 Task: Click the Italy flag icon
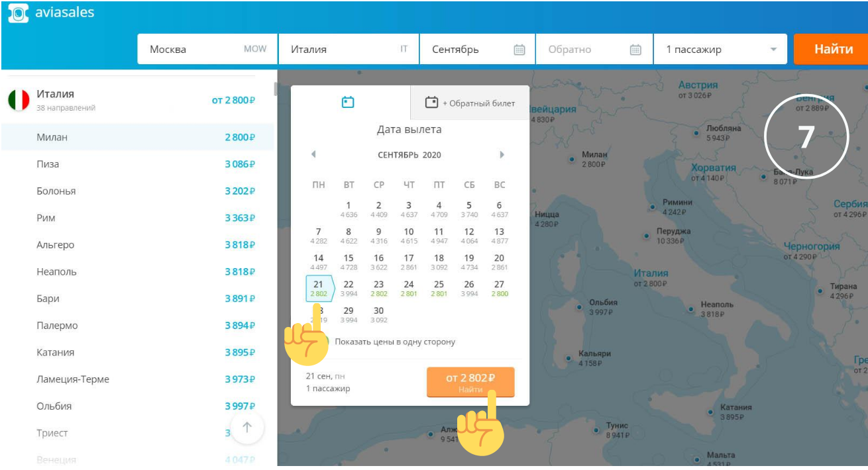pyautogui.click(x=19, y=100)
